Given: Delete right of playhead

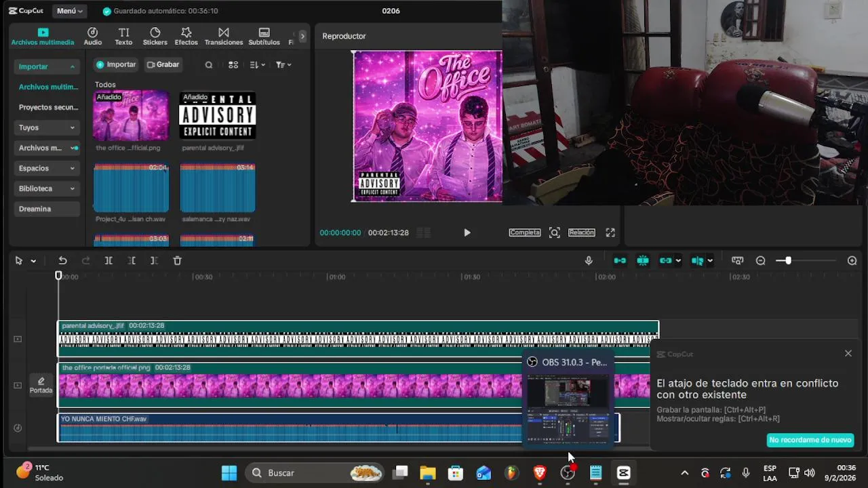Looking at the screenshot, I should (x=155, y=261).
